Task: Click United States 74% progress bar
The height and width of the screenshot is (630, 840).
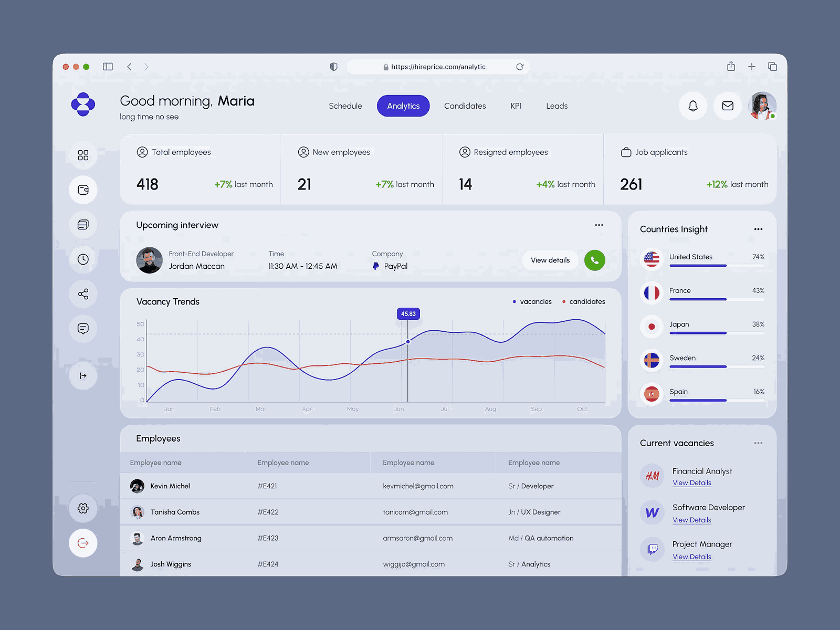Action: click(717, 266)
